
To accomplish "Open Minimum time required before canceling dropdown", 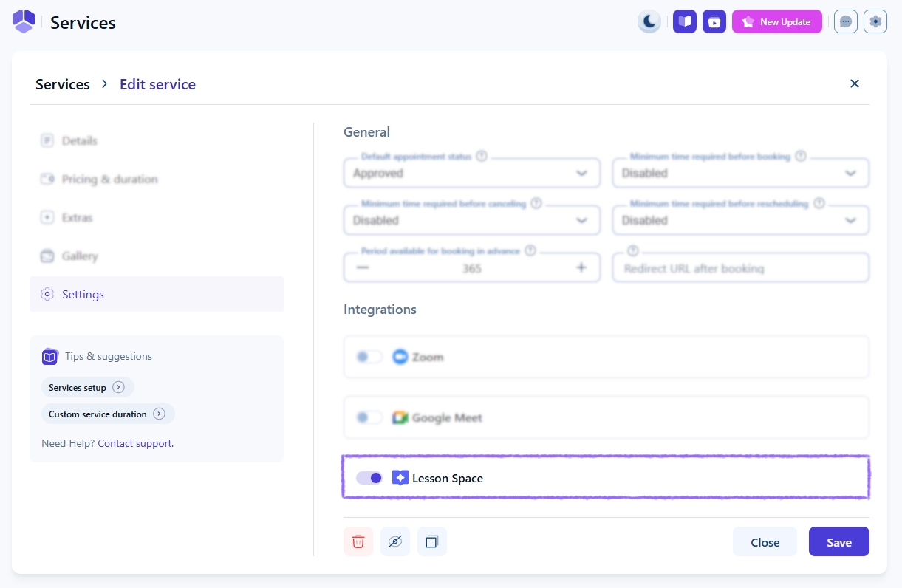I will pyautogui.click(x=471, y=220).
